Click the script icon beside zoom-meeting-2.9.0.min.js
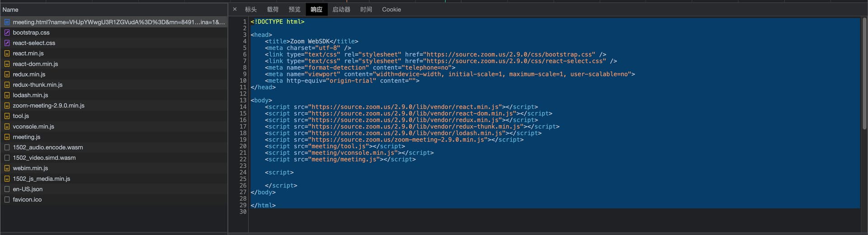Screen dimensions: 868x235 7,105
